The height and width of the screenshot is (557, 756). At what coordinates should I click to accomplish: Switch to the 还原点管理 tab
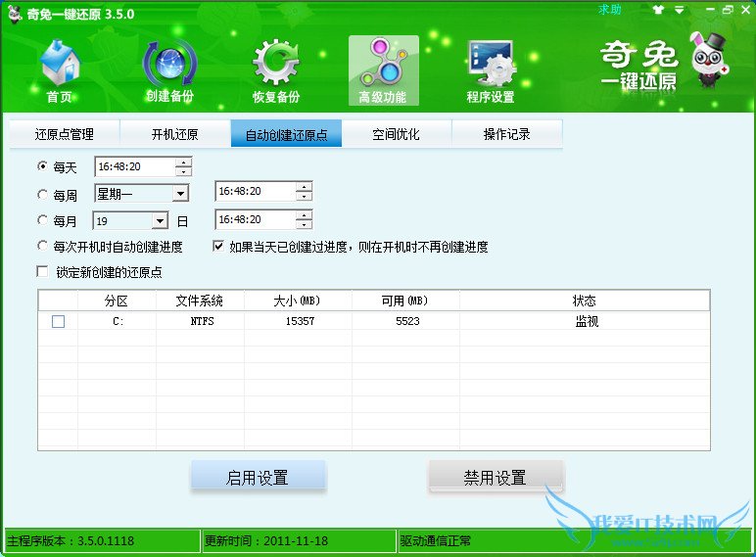tap(65, 133)
